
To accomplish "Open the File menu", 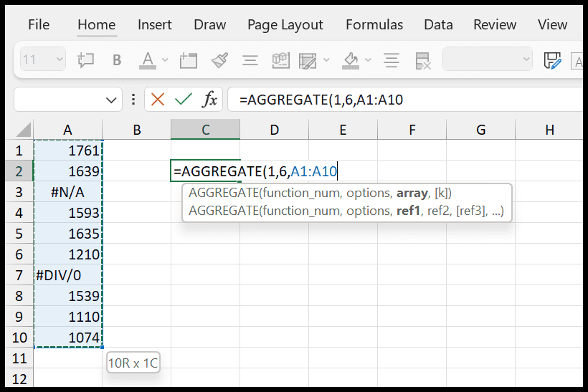I will pos(39,25).
